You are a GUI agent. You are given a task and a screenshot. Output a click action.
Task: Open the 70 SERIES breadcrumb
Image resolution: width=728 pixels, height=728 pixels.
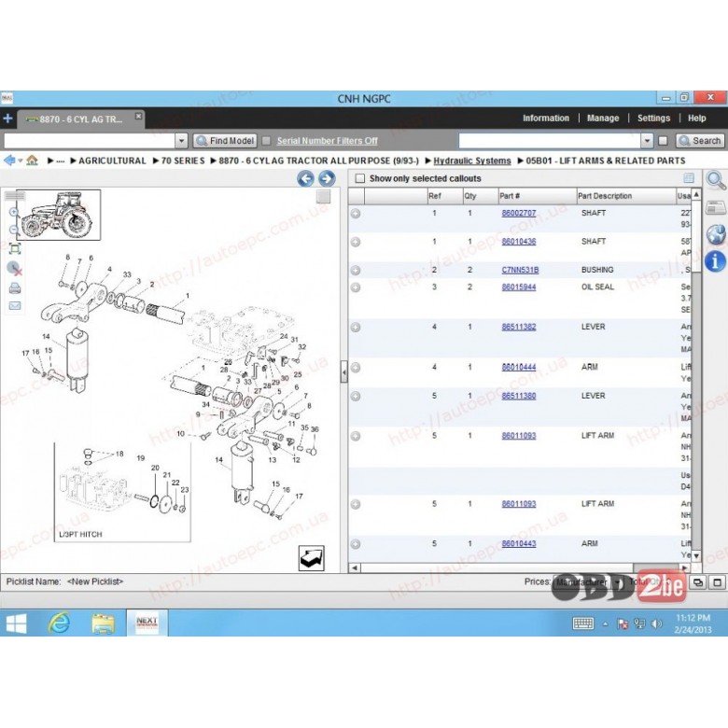pyautogui.click(x=183, y=161)
